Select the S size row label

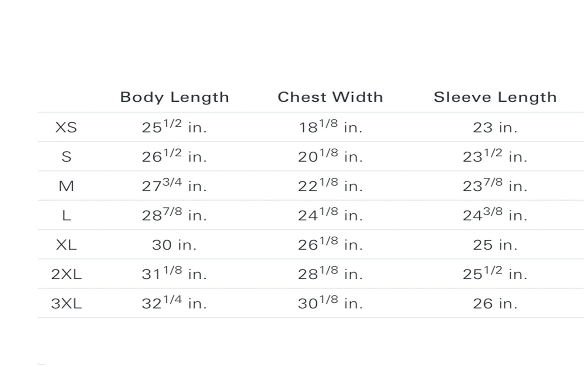pyautogui.click(x=66, y=156)
